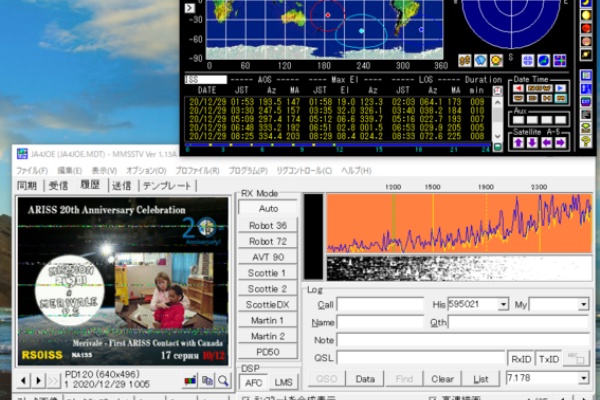The width and height of the screenshot is (600, 400).
Task: Open the リグコントロール(C) menu
Action: pos(304,170)
